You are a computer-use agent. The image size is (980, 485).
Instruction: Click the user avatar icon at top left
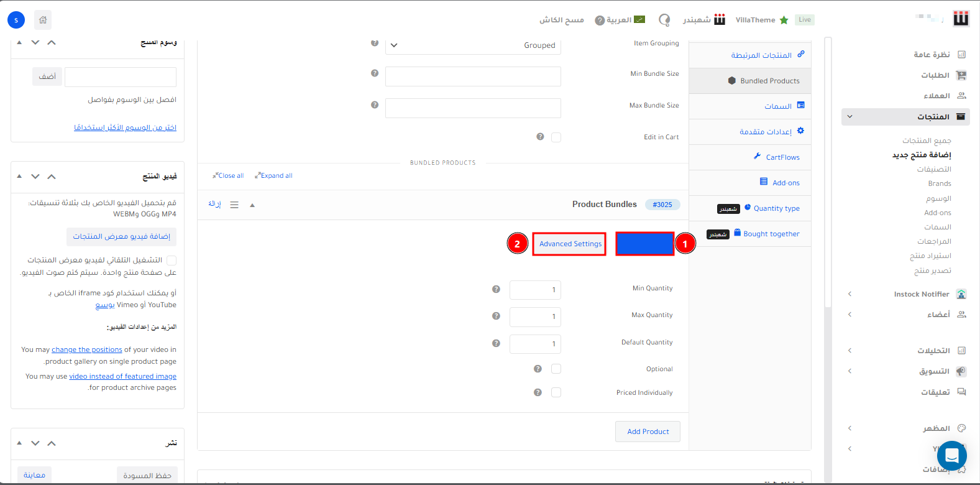[16, 20]
